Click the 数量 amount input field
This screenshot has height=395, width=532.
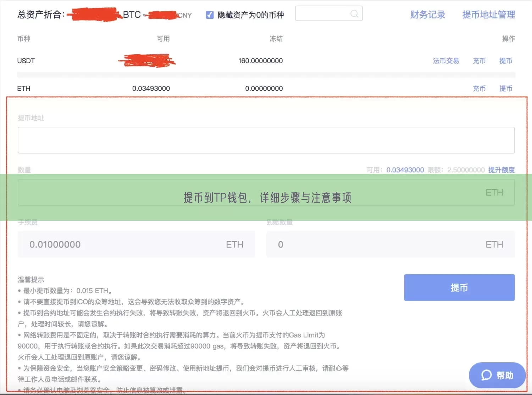266,192
